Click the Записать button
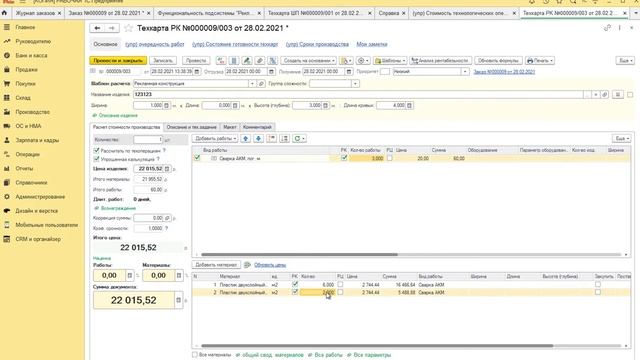640x360 pixels. (x=163, y=60)
